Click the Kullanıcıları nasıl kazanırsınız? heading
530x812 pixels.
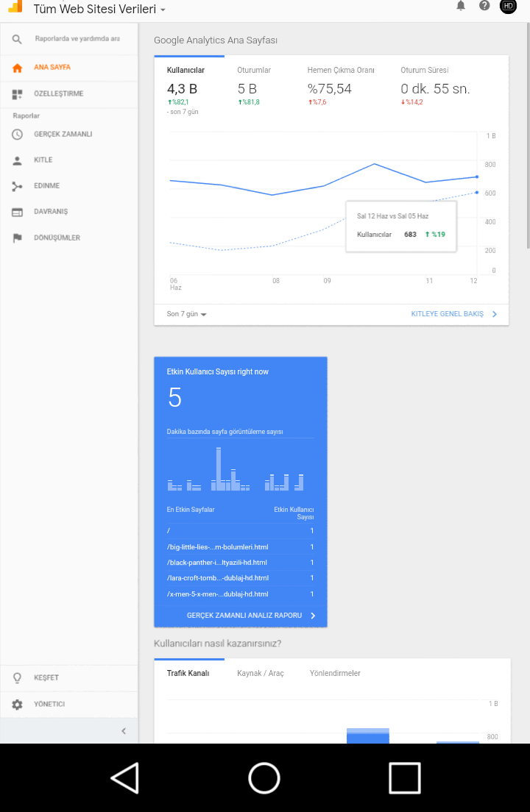218,644
